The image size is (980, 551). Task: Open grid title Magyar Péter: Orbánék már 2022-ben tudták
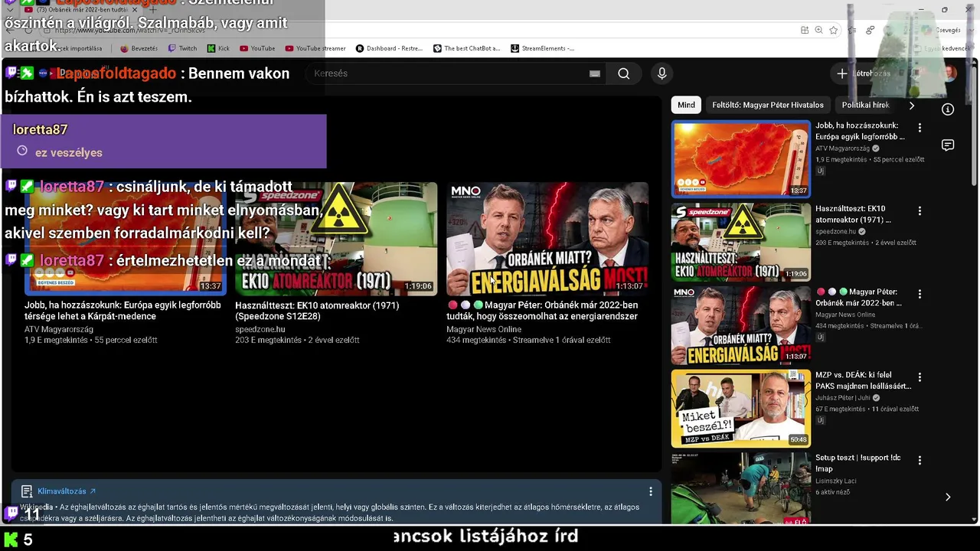click(542, 311)
